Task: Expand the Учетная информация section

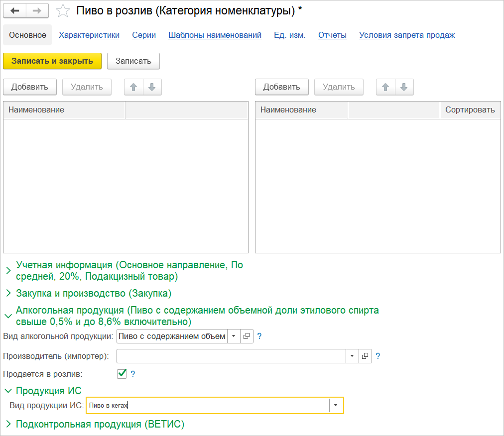Action: (x=8, y=270)
